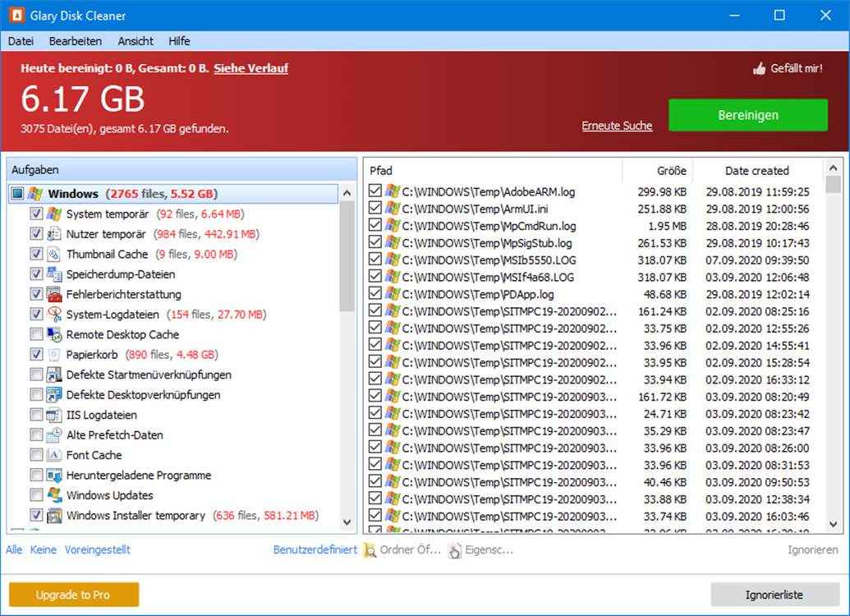The height and width of the screenshot is (616, 850).
Task: Check the IIS Logdateien checkbox
Action: [36, 414]
